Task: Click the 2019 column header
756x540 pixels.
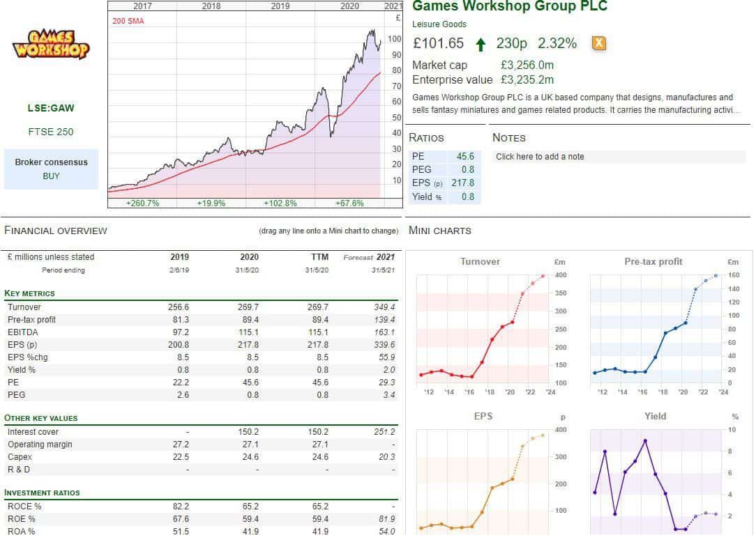Action: pos(179,256)
